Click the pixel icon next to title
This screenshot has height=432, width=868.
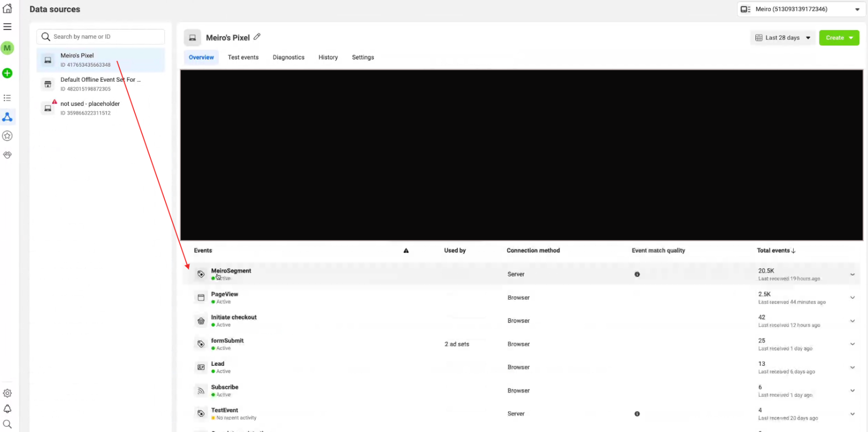click(192, 38)
